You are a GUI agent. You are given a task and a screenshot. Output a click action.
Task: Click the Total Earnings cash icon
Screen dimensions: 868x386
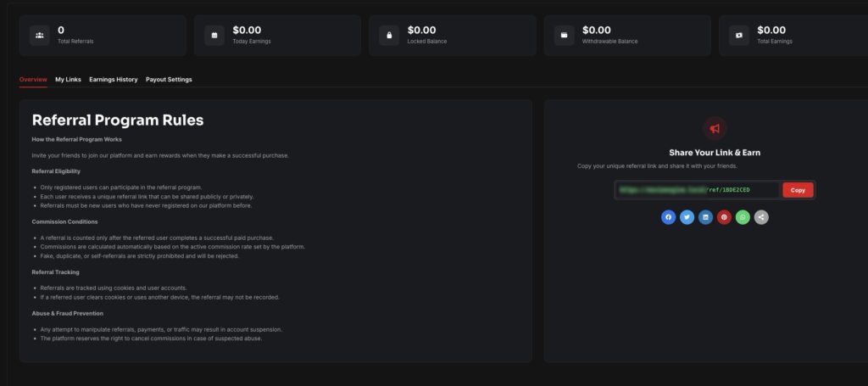click(x=739, y=36)
